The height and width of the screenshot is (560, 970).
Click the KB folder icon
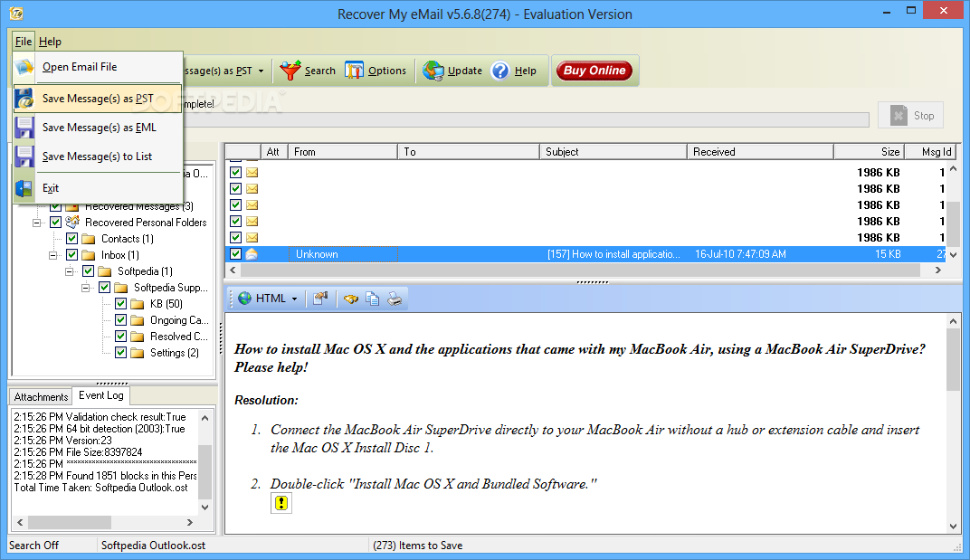click(138, 304)
